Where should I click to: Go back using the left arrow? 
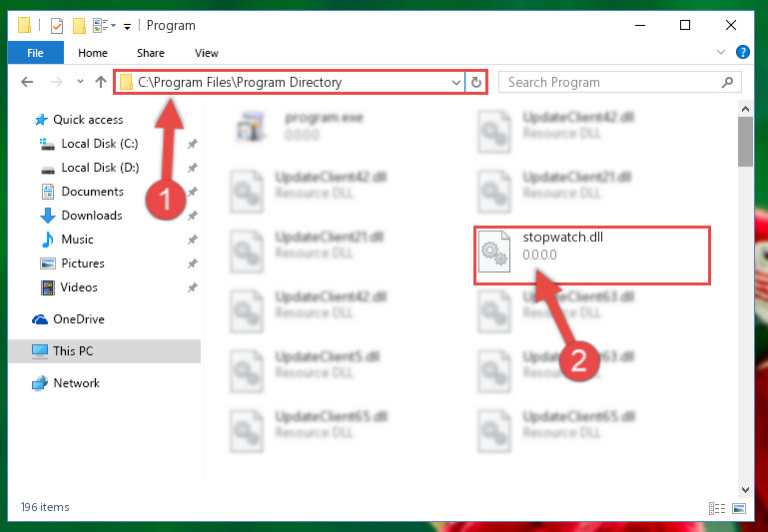27,82
